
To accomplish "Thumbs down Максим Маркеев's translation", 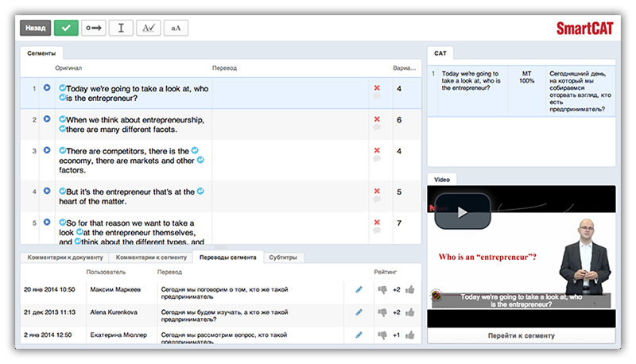I will (382, 290).
